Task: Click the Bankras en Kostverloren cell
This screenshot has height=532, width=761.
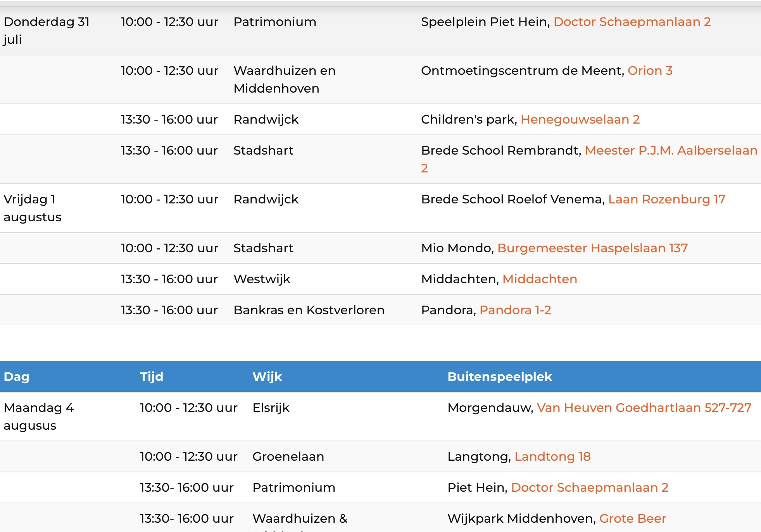Action: pos(309,310)
